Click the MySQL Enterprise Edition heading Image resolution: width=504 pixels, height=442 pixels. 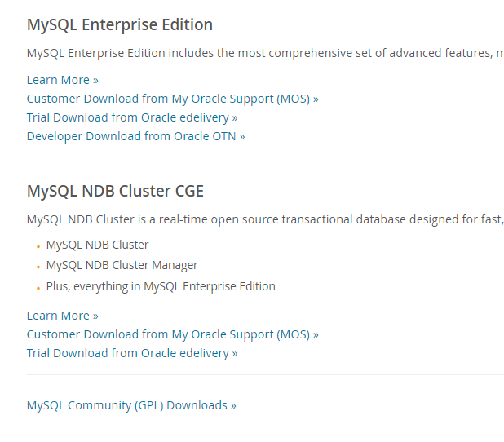click(120, 24)
